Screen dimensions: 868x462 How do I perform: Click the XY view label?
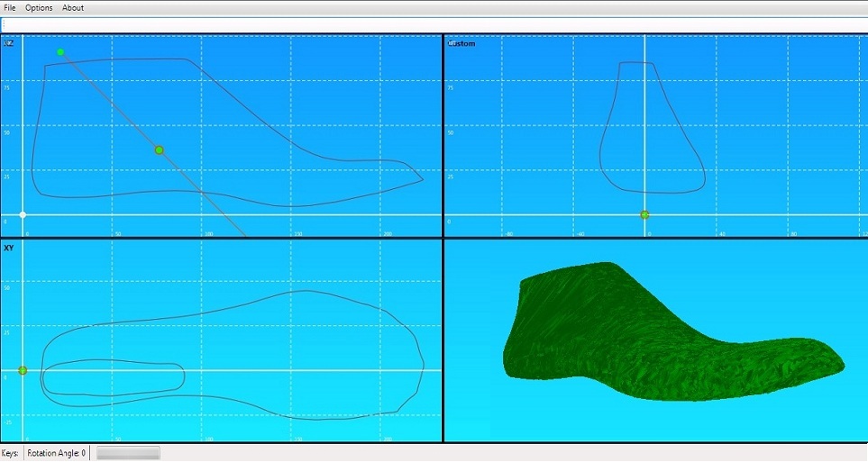click(x=8, y=248)
